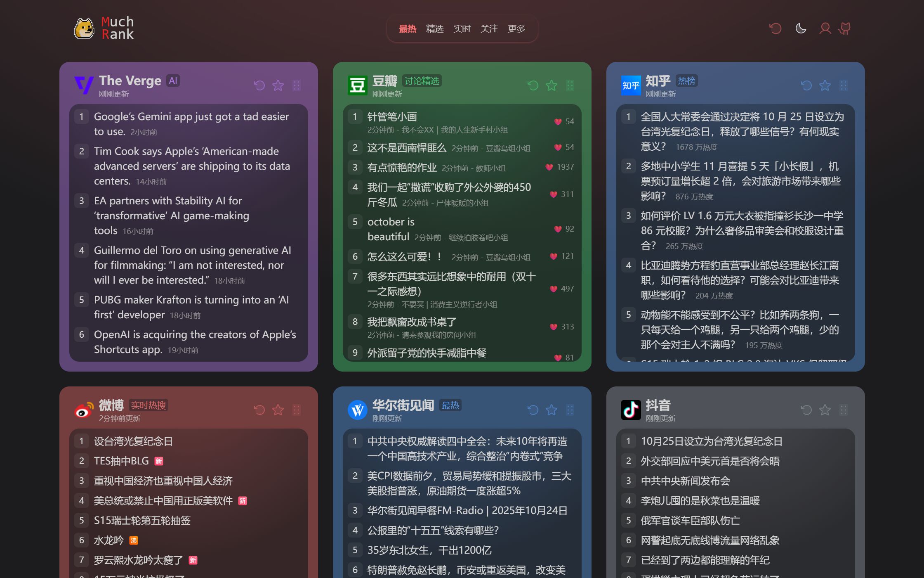Refresh the 华尔街见闻 card
This screenshot has height=578, width=924.
533,410
